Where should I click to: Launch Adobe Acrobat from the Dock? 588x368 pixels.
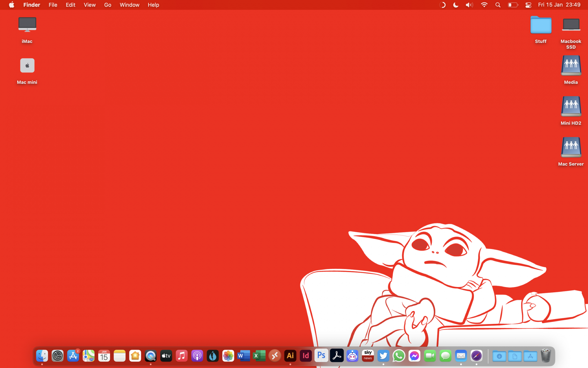point(337,356)
